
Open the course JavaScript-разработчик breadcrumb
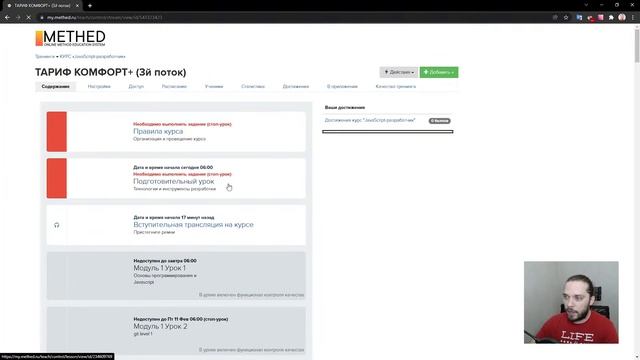93,56
